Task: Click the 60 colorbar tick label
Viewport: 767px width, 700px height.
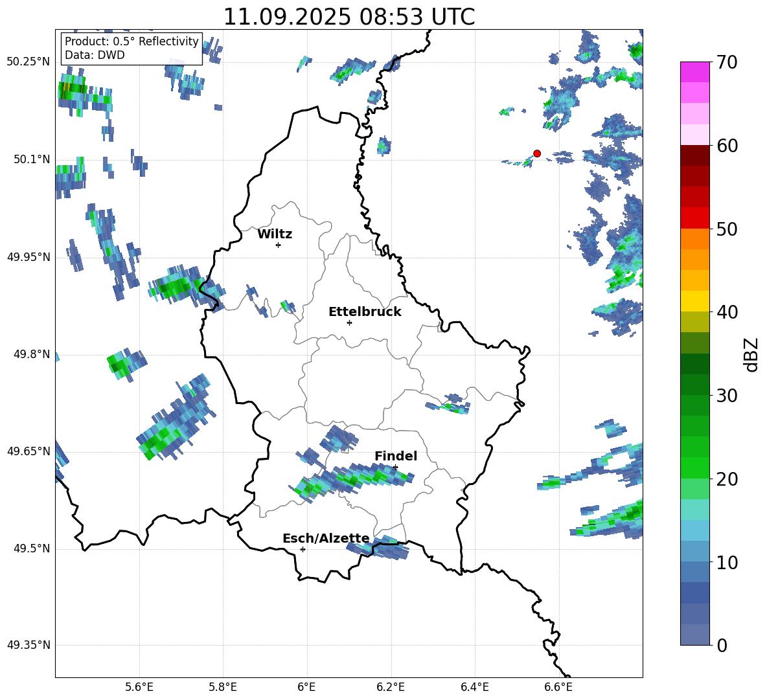Action: pyautogui.click(x=727, y=146)
